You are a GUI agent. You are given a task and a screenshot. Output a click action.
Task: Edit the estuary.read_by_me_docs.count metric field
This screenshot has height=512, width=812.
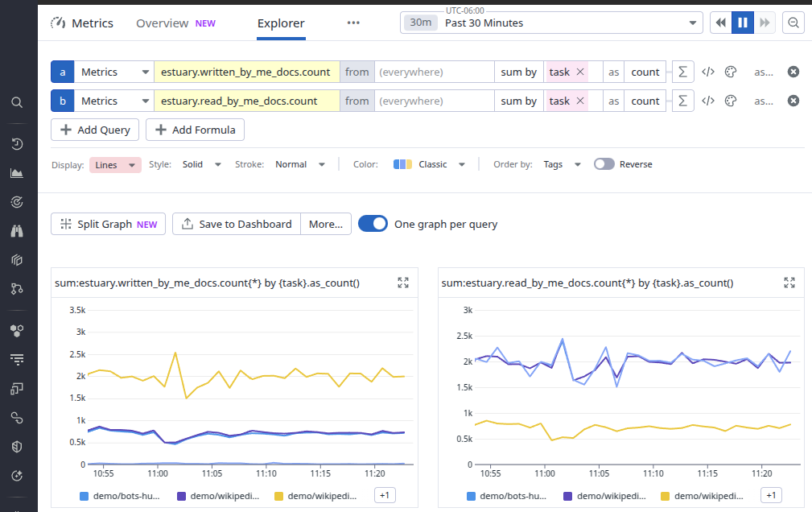247,101
